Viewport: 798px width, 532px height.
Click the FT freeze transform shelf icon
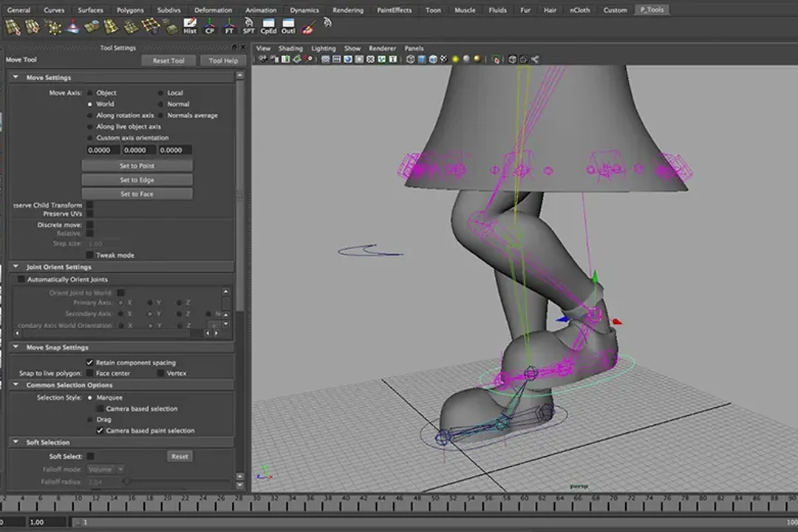click(x=229, y=26)
